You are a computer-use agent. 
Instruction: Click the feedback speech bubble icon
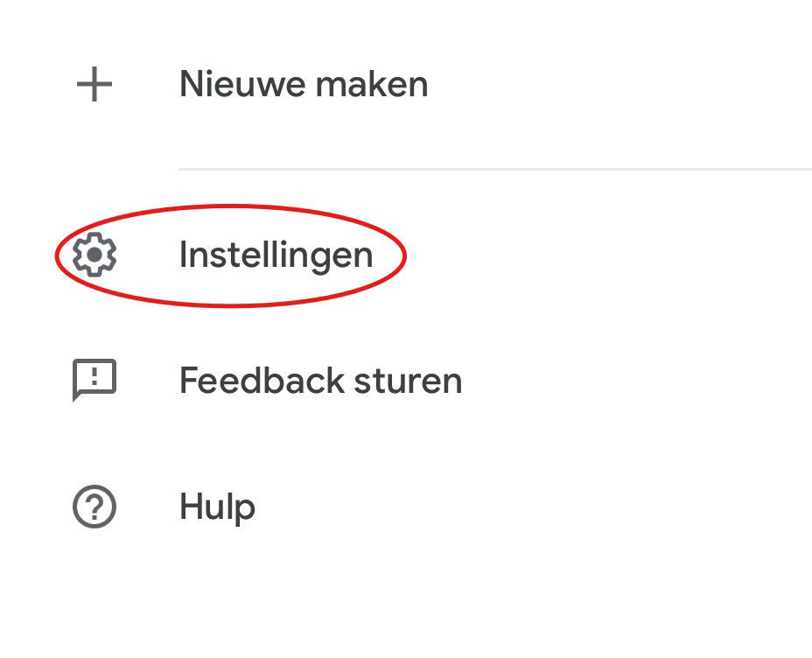click(x=94, y=381)
